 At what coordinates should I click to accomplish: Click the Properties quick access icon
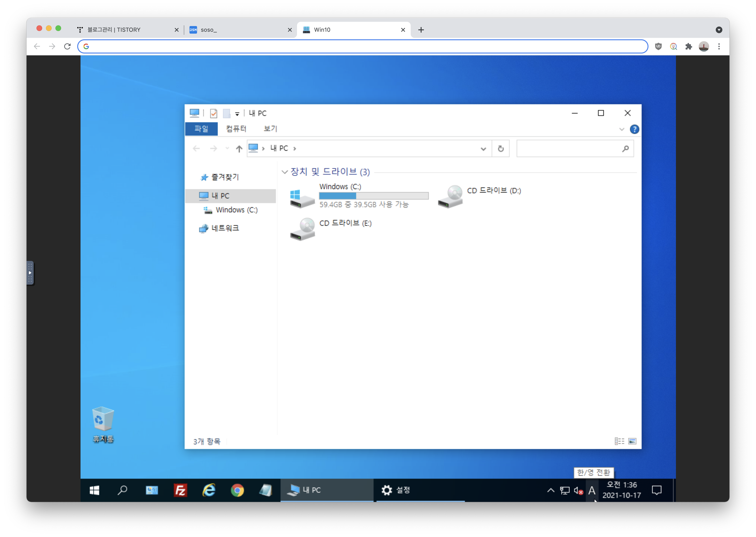pyautogui.click(x=214, y=113)
